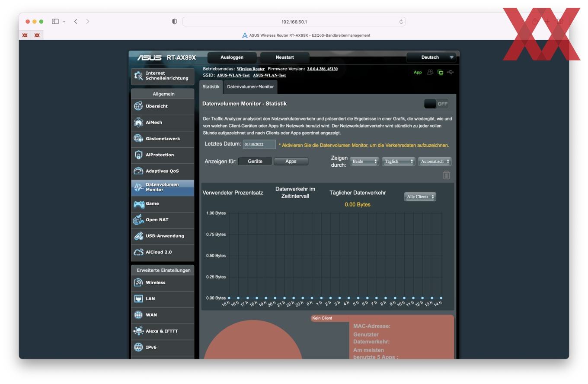Open the Deutsch language dropdown
This screenshot has width=588, height=384.
pyautogui.click(x=431, y=57)
